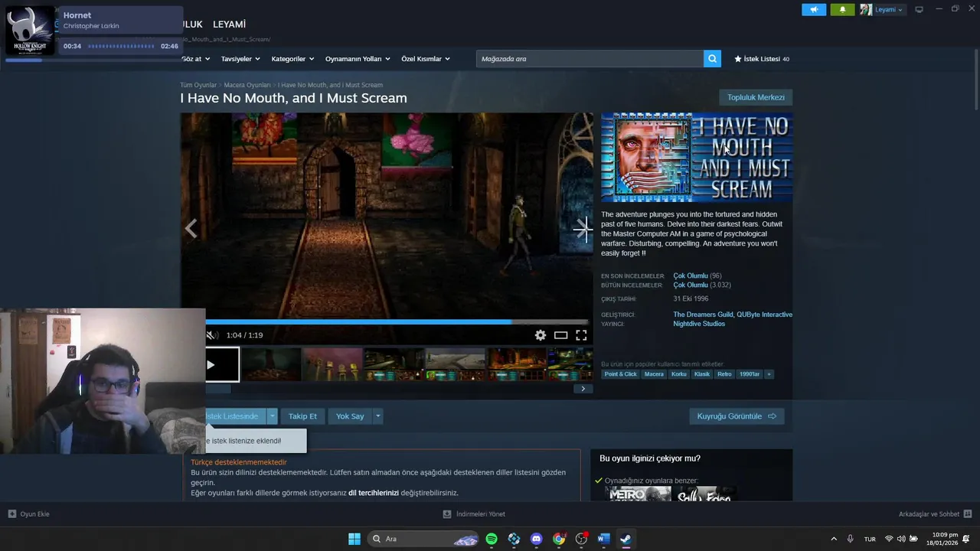Open dropdown arrow beside İstek Listesinde
The image size is (980, 551).
pos(272,416)
